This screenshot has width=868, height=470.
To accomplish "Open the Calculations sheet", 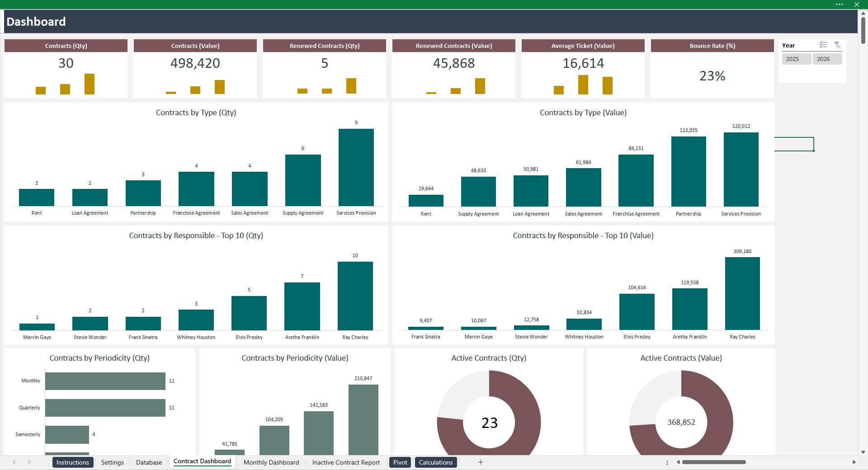I will click(435, 462).
